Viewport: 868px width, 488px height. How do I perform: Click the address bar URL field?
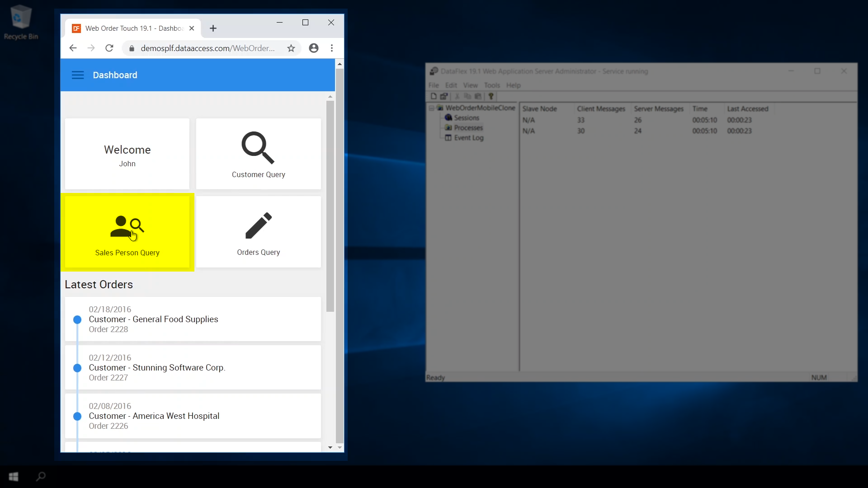coord(208,48)
